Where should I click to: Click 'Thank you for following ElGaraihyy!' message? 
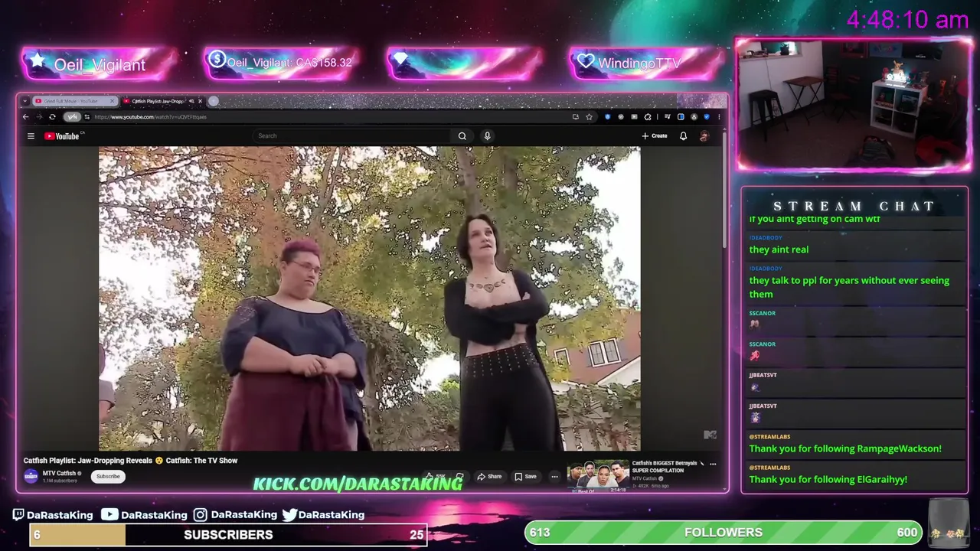tap(828, 479)
